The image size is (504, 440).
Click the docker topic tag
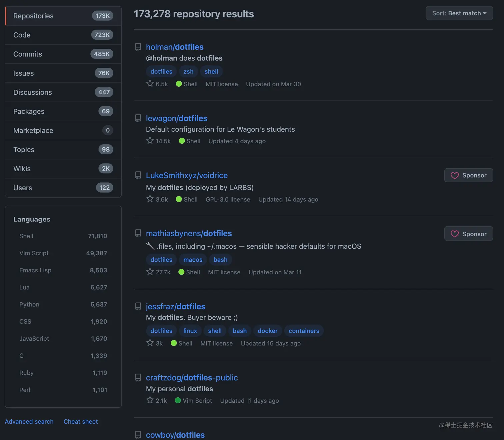point(267,331)
